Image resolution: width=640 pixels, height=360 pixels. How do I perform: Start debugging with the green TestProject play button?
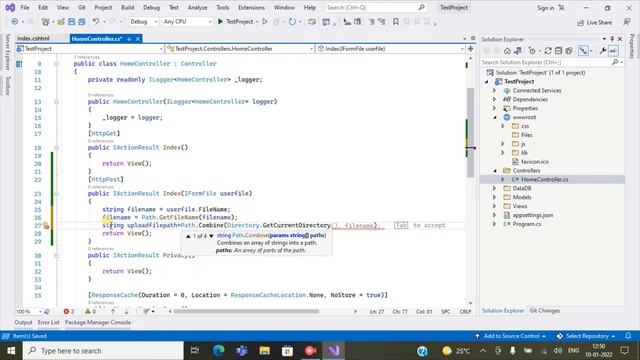(x=236, y=22)
